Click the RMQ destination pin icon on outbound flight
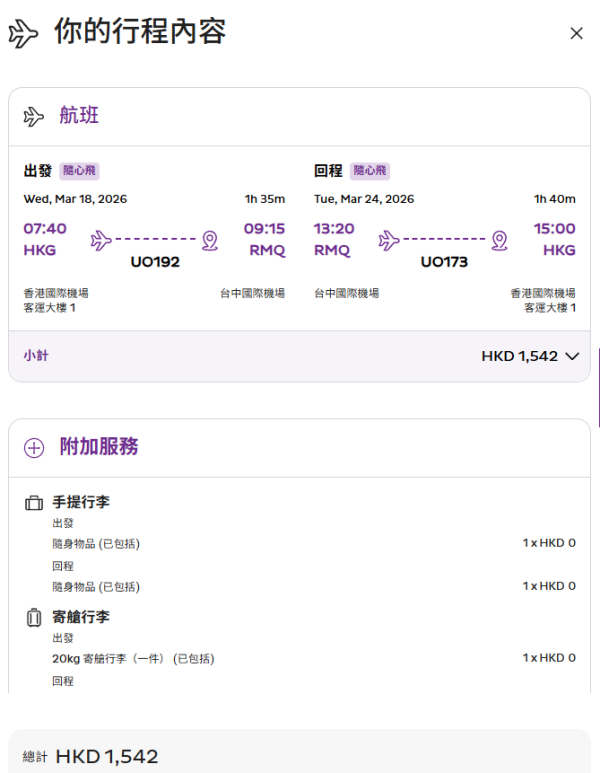Image resolution: width=600 pixels, height=773 pixels. [210, 241]
